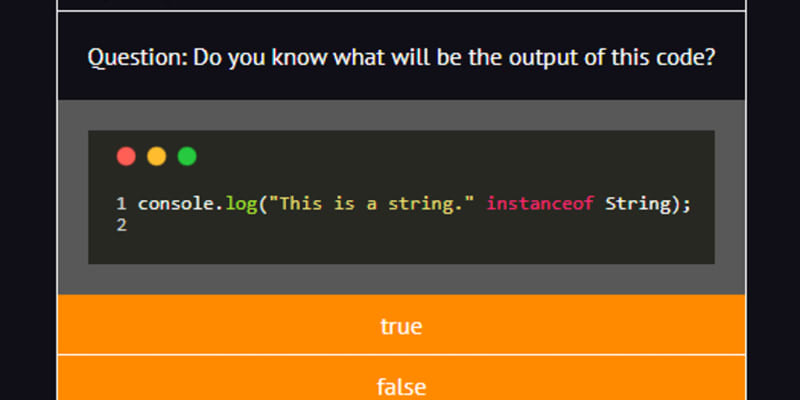Click line number 2 in the code gutter
The image size is (800, 400).
[121, 225]
